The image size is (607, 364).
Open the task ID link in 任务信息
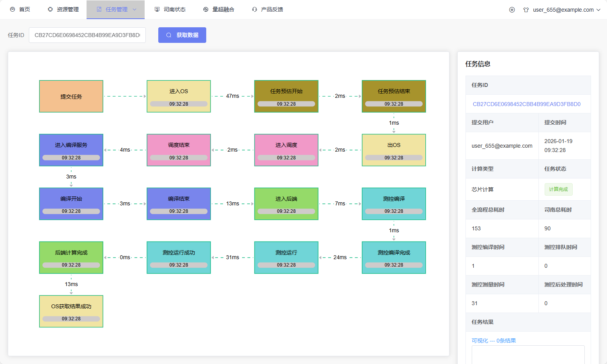526,104
